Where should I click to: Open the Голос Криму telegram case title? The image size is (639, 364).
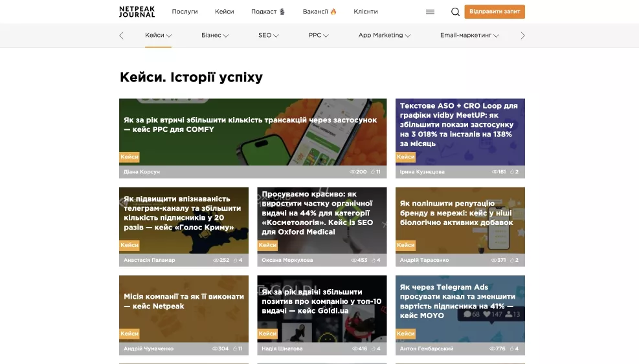(182, 213)
